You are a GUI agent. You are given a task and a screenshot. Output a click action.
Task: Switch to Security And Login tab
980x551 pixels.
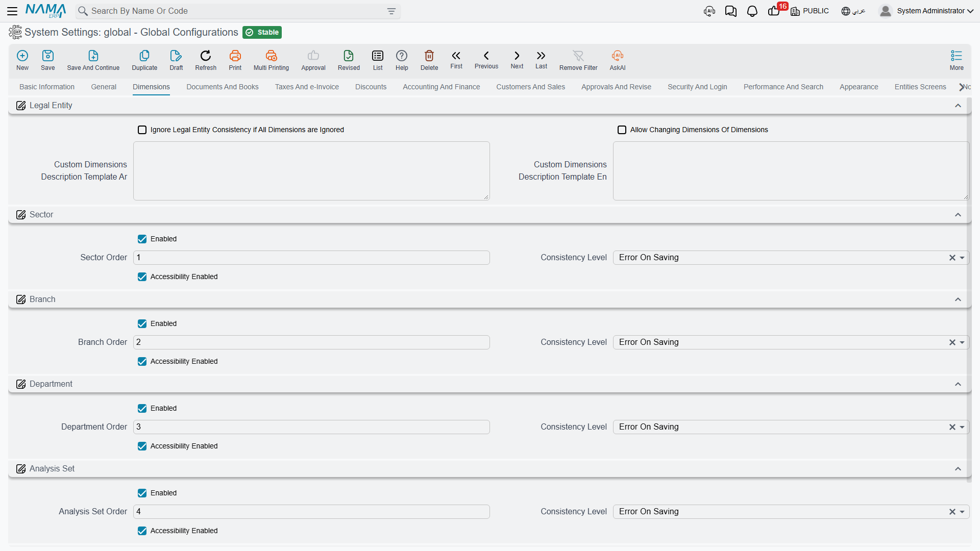tap(697, 87)
